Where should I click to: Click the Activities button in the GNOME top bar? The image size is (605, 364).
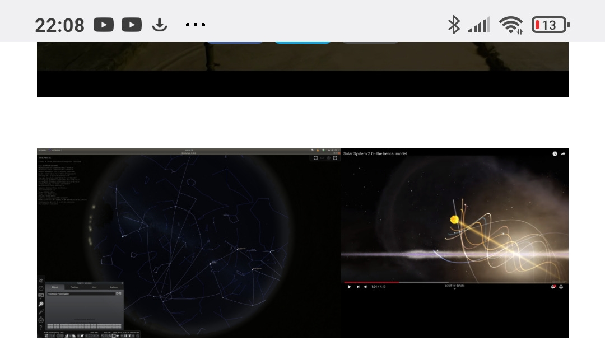43,150
